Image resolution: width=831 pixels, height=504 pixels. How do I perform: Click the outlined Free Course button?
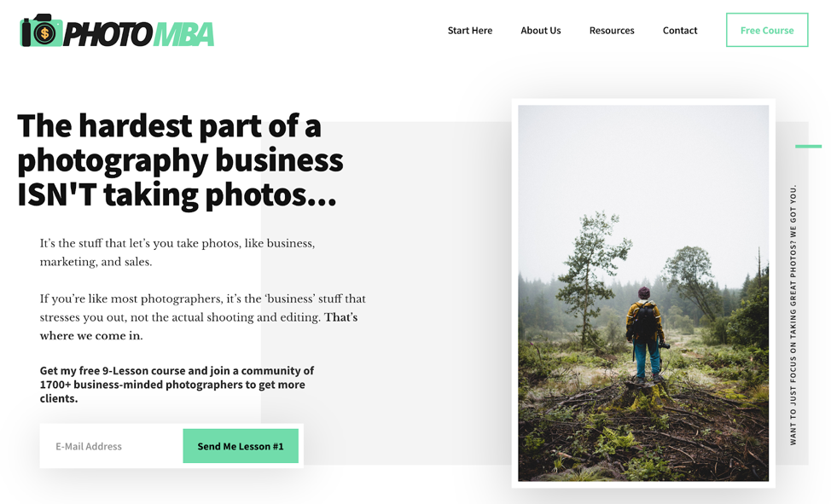click(767, 30)
